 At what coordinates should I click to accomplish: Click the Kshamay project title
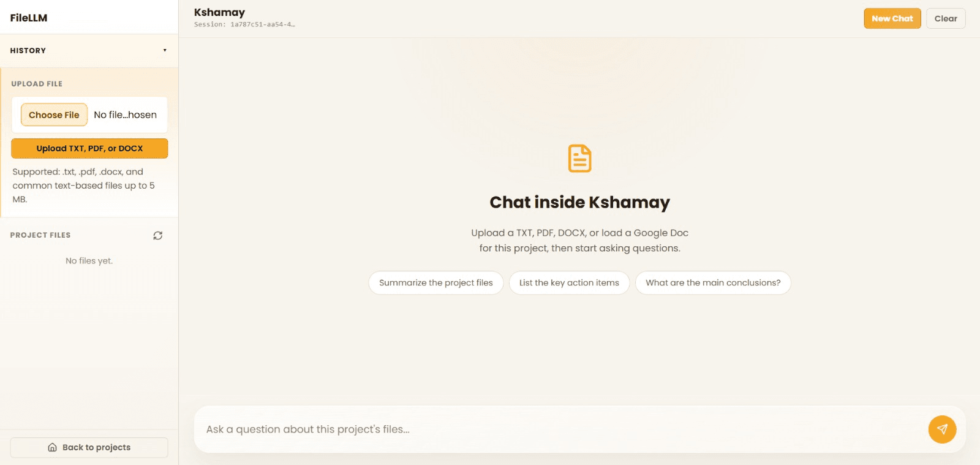[219, 12]
